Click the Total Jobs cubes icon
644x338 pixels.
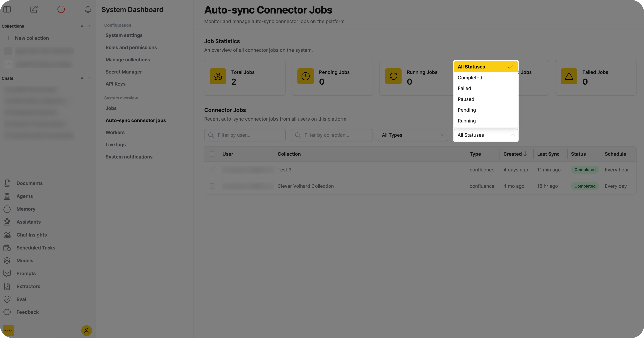click(x=217, y=76)
